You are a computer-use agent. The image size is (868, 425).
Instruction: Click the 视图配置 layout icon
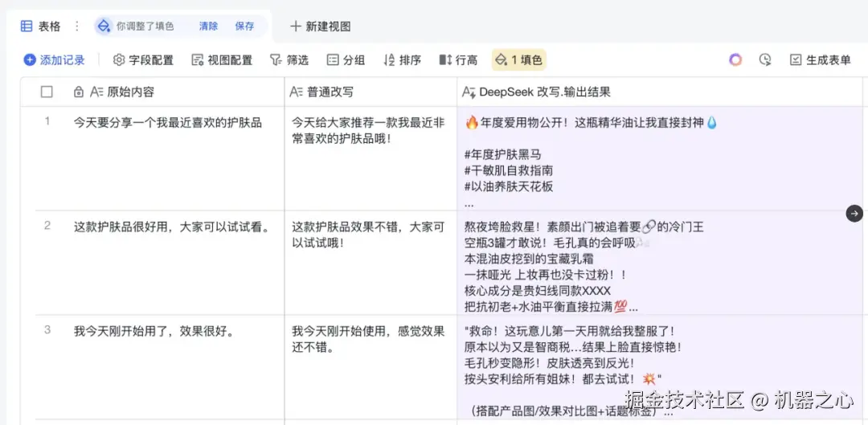(197, 59)
